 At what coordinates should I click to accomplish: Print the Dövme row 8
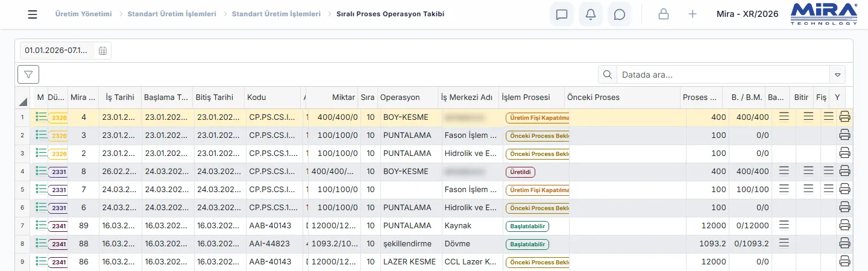[844, 243]
